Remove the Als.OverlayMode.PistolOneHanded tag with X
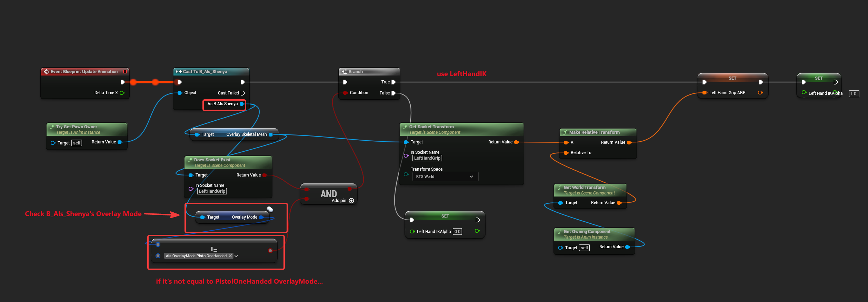 coord(230,256)
